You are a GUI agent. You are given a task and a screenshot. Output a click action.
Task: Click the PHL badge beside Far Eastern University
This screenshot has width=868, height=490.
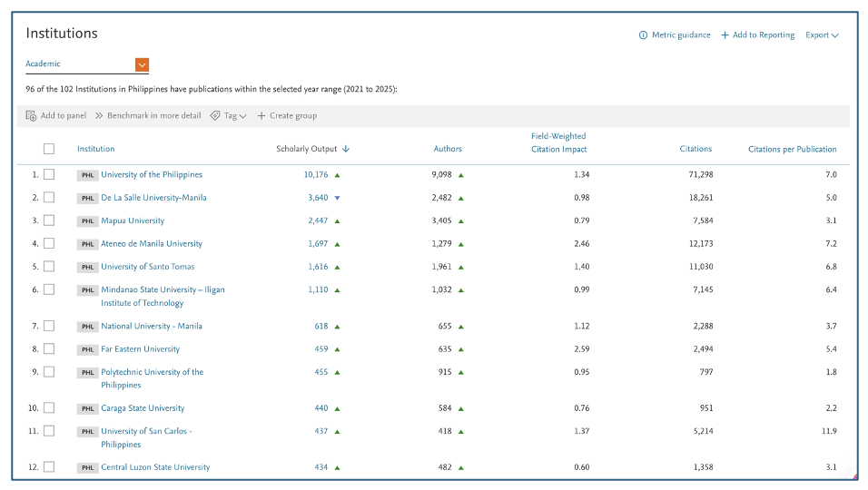pos(87,349)
